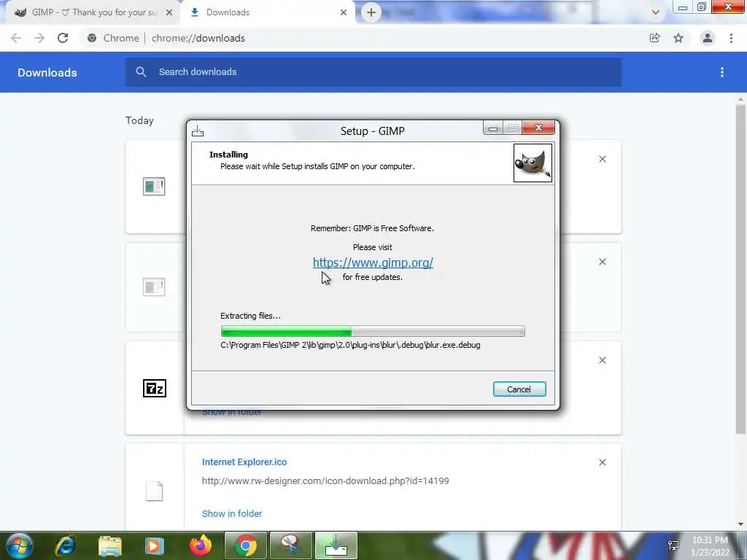Click the share page icon in address bar
The image size is (747, 560).
pos(654,38)
